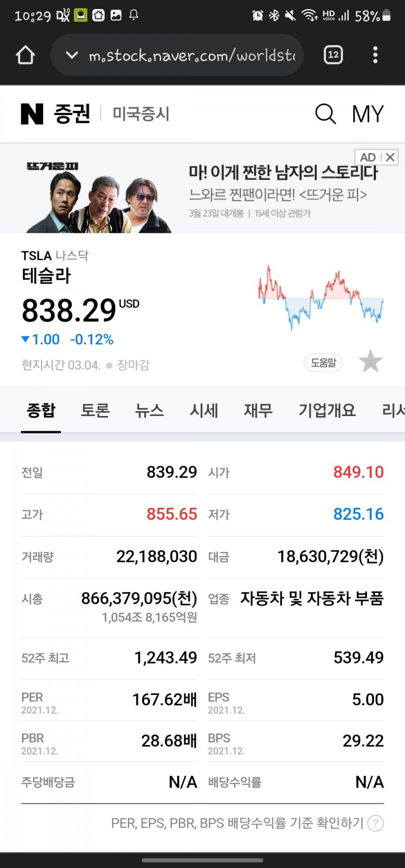Switch to the 토론 tab

point(95,410)
